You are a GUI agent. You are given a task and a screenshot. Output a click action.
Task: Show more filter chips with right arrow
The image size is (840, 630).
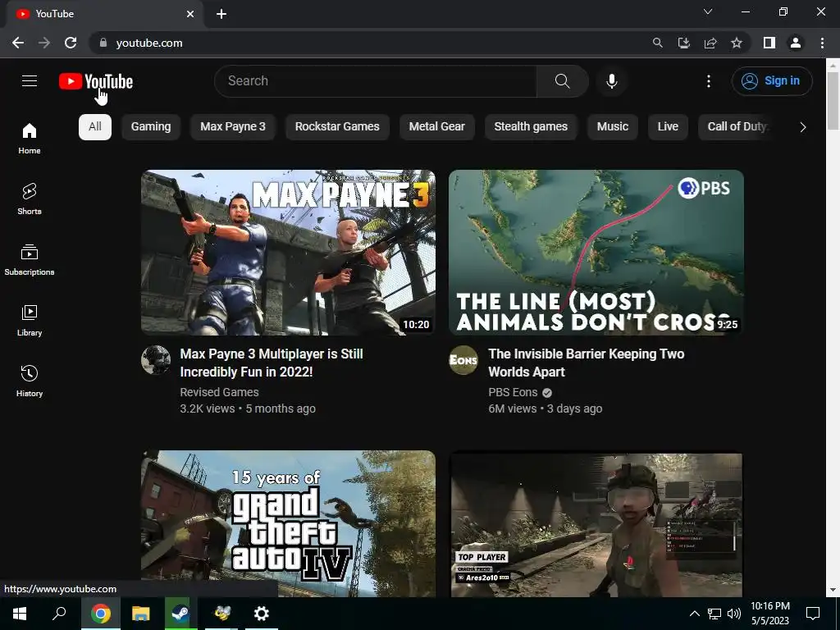click(802, 127)
